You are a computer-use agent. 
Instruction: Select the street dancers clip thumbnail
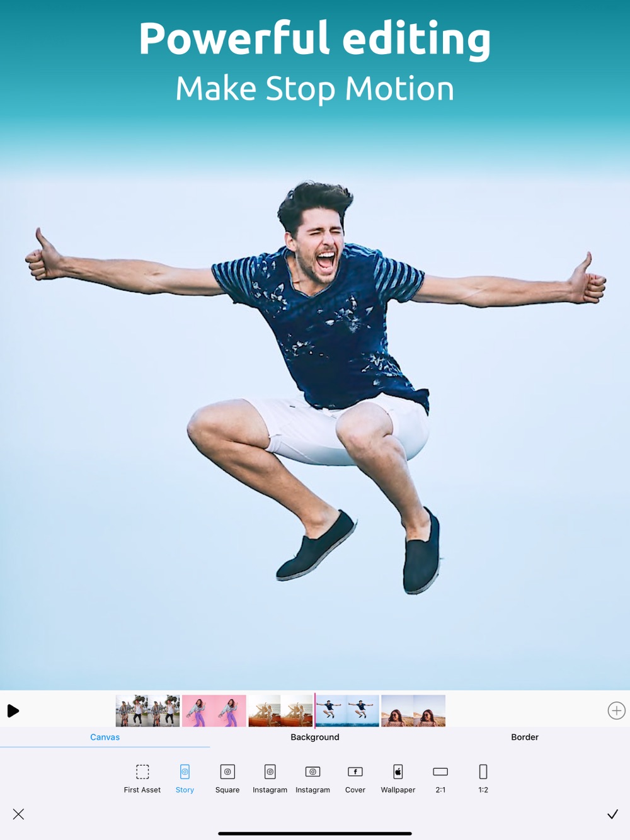(147, 711)
